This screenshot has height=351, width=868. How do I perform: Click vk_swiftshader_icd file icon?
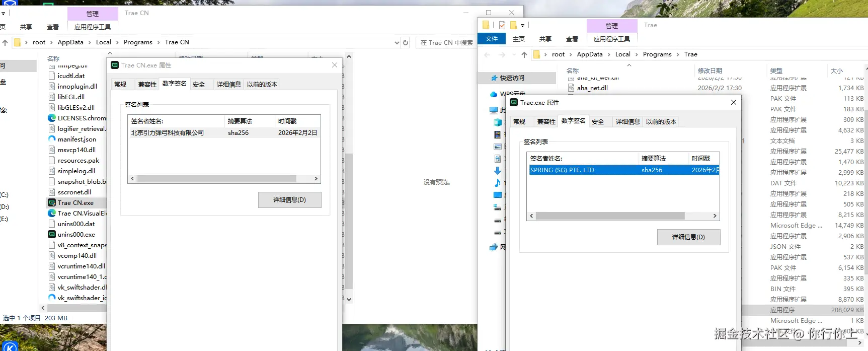(52, 298)
